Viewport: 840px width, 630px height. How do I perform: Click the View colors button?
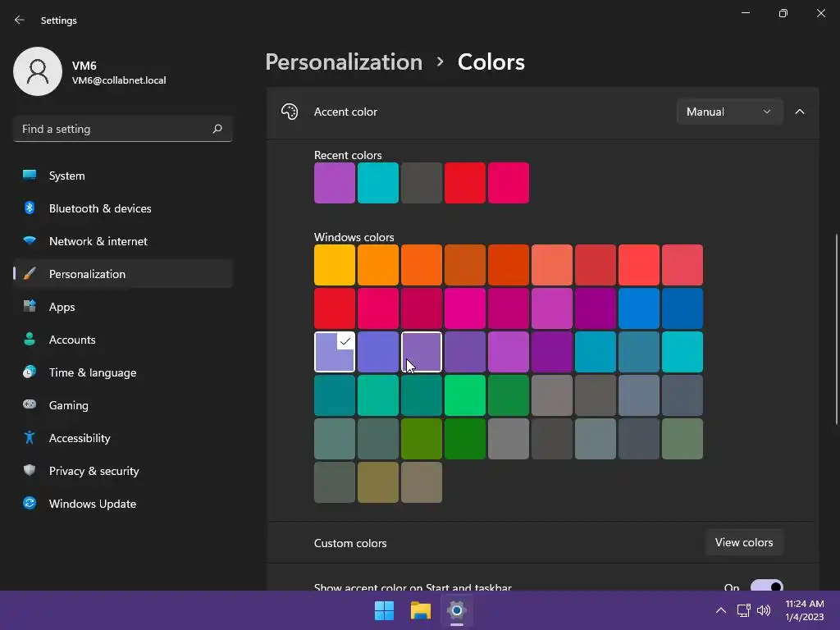pyautogui.click(x=744, y=542)
